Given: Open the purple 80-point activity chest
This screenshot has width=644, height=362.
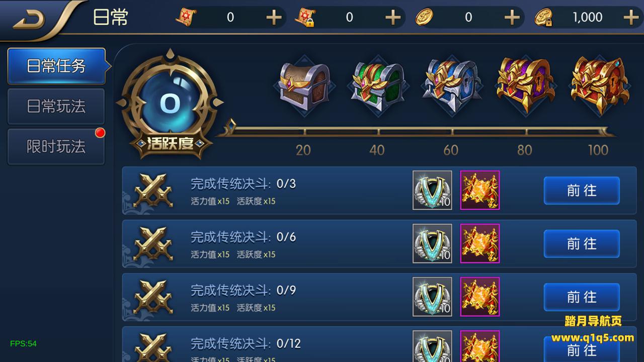Looking at the screenshot, I should click(x=525, y=85).
